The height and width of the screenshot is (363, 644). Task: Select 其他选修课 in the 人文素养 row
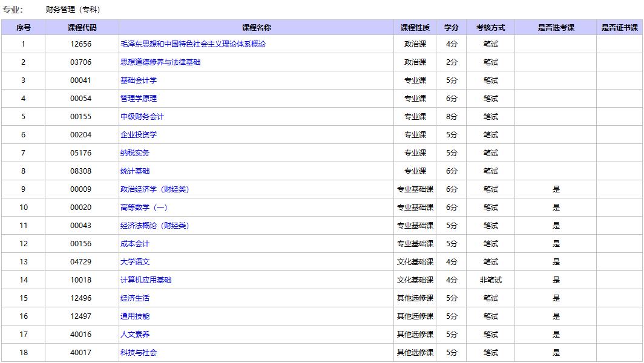(415, 334)
